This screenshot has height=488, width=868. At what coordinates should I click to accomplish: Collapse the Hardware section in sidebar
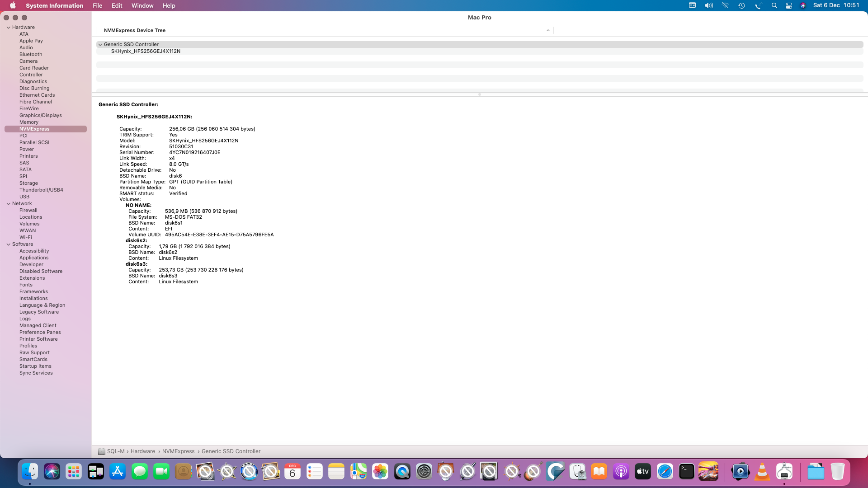pos(8,27)
